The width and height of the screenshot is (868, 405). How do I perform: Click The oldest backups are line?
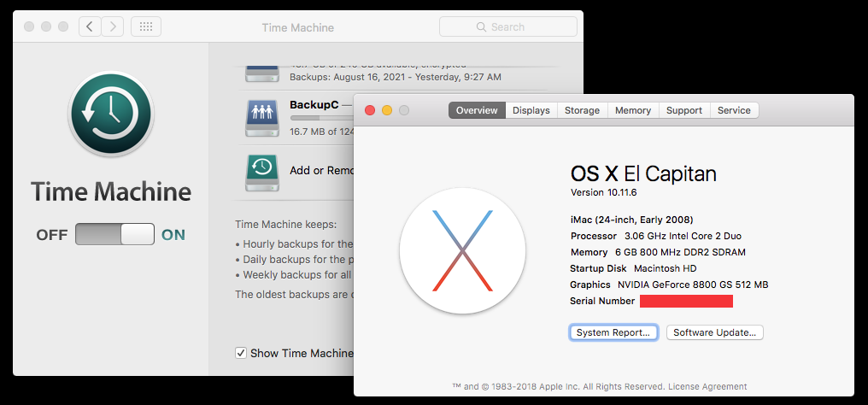coord(295,294)
